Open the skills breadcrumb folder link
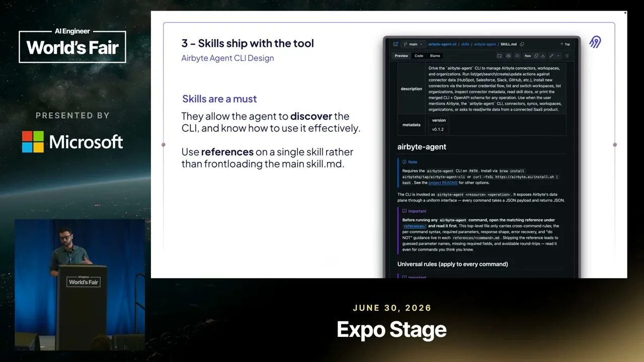644x362 pixels. [465, 44]
